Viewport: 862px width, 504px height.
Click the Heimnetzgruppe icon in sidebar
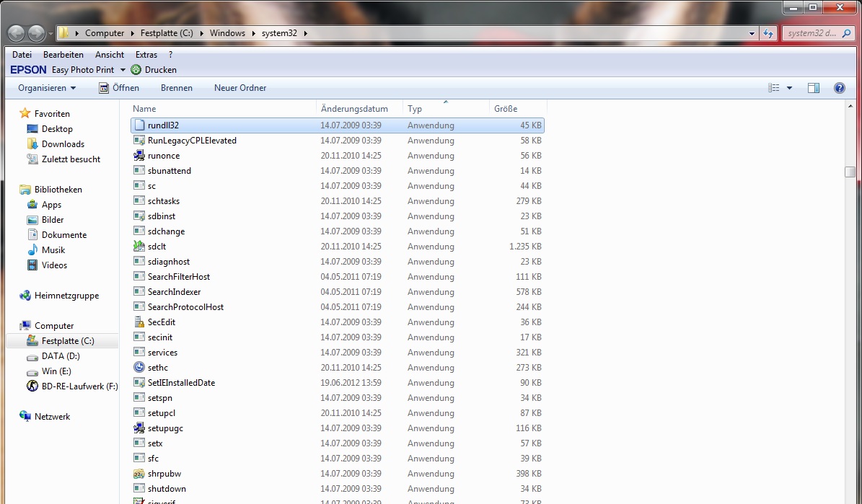26,296
